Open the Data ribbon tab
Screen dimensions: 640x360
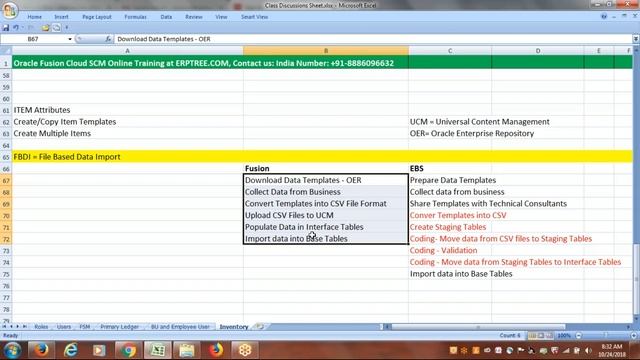pos(166,17)
